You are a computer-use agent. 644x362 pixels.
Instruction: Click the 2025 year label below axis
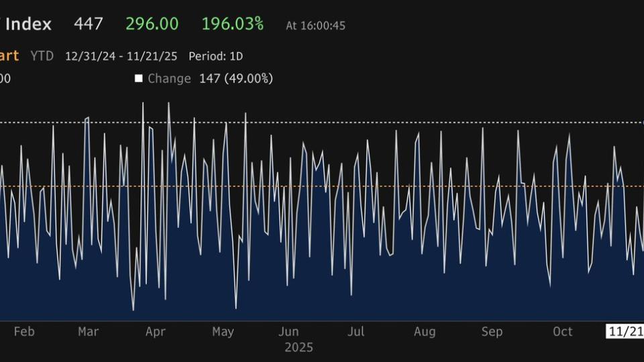299,347
